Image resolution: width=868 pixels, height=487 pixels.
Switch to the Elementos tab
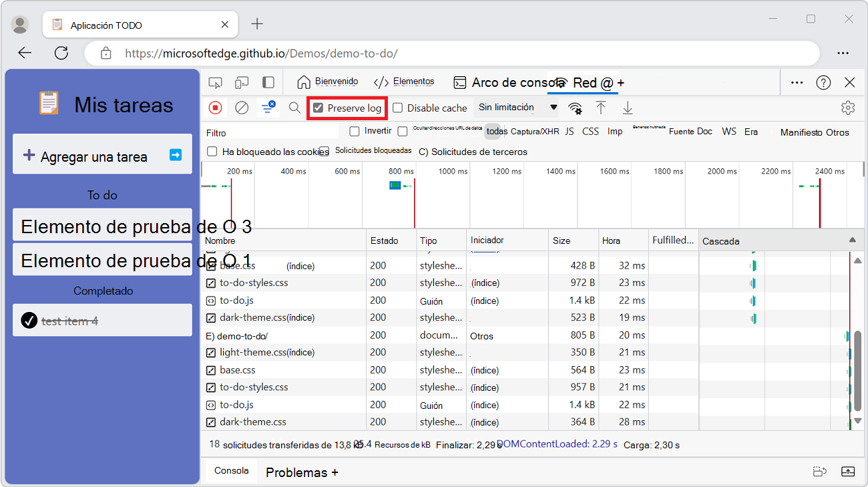[404, 82]
